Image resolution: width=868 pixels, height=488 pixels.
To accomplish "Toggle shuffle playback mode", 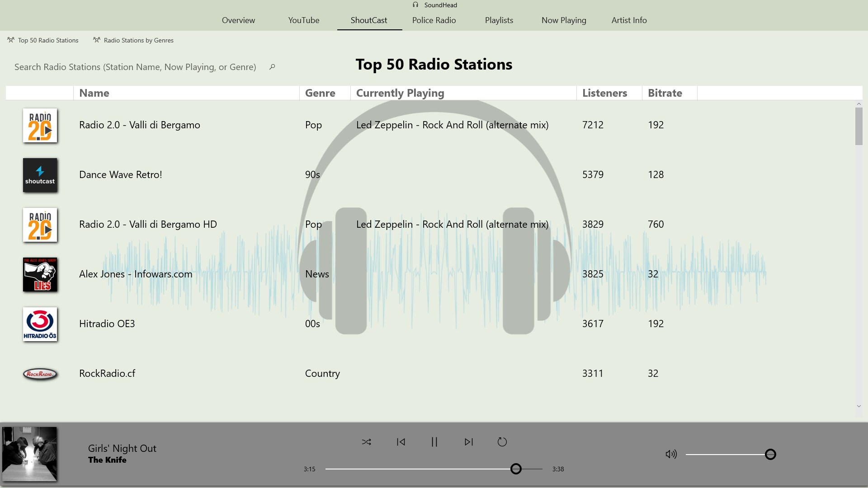I will [x=366, y=442].
